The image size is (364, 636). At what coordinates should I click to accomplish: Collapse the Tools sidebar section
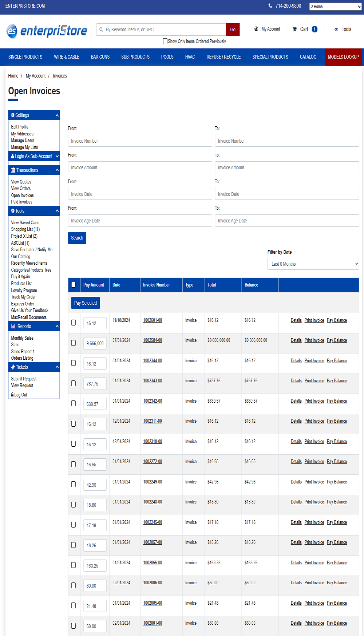(57, 211)
